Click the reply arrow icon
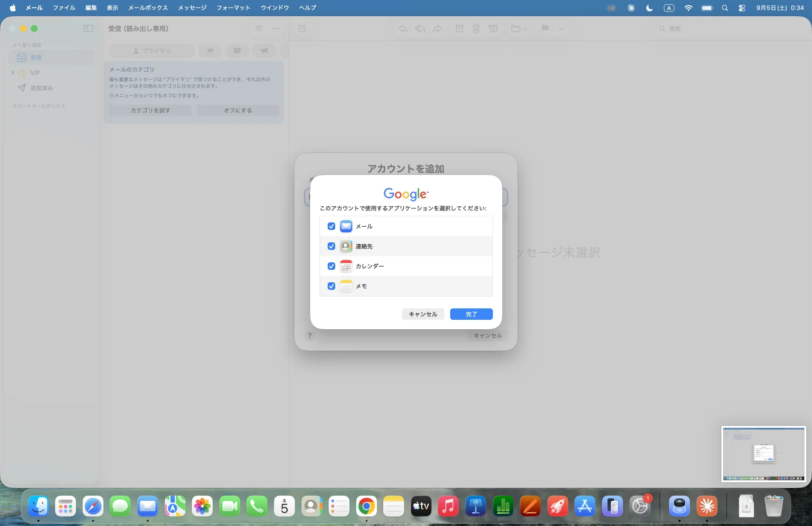Image resolution: width=812 pixels, height=526 pixels. click(x=403, y=29)
